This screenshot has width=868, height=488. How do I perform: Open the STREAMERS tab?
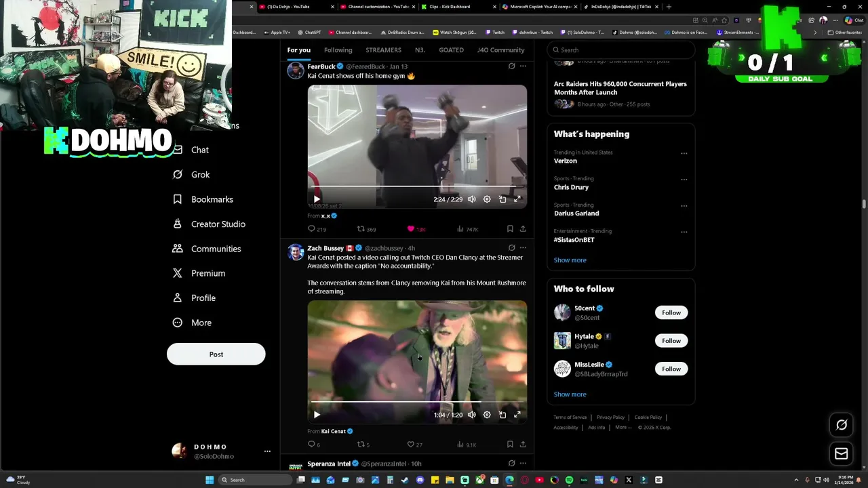383,50
